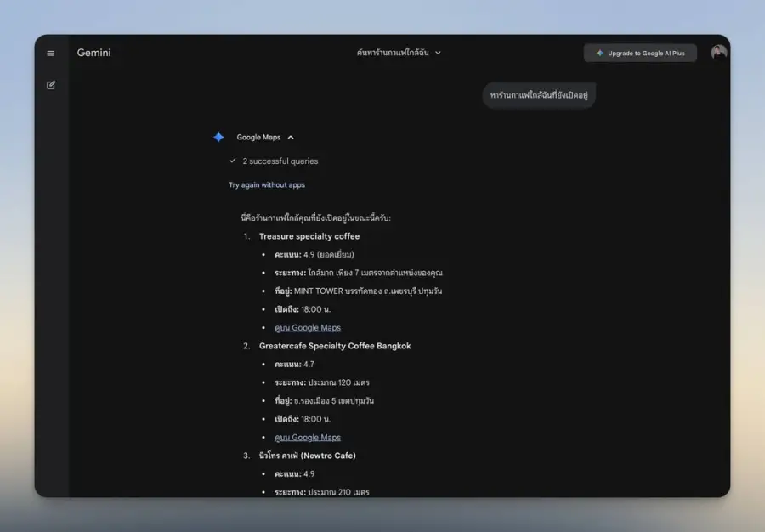Open Google Maps link for Greatercafe Specialty Coffee
The height and width of the screenshot is (532, 765).
[308, 438]
